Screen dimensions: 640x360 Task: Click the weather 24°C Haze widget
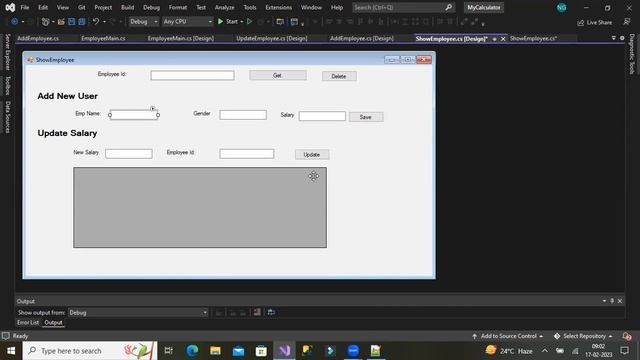coord(509,351)
